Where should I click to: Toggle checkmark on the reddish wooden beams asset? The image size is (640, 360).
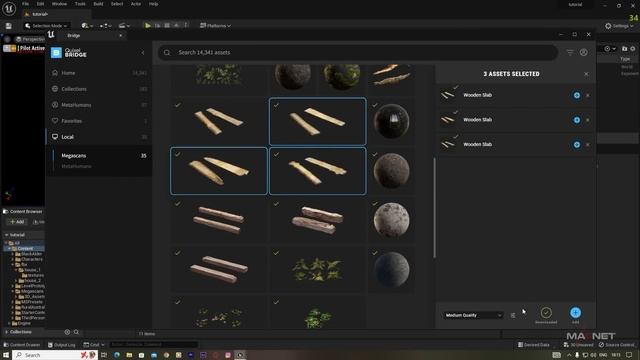[x=178, y=253]
